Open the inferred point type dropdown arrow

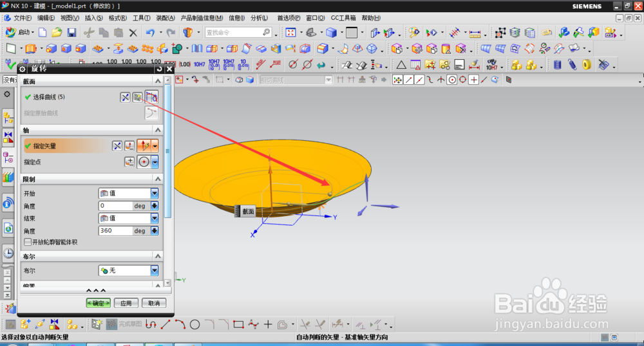pos(155,162)
